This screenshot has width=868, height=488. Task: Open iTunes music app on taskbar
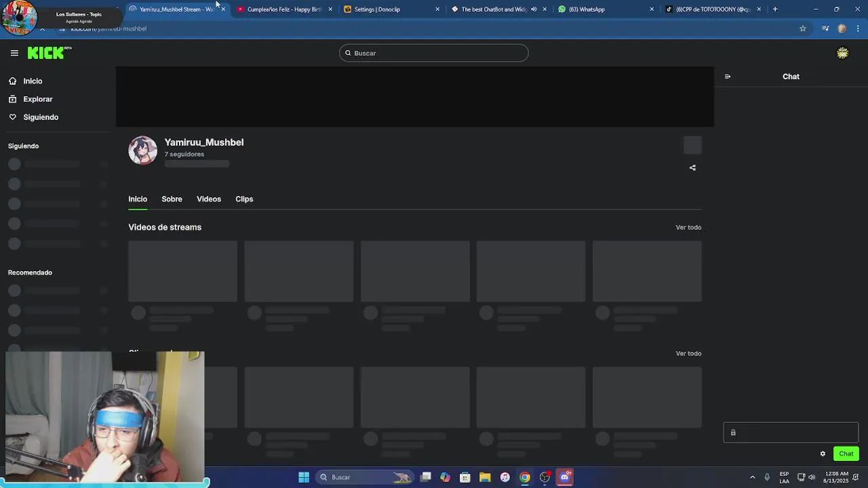click(505, 477)
